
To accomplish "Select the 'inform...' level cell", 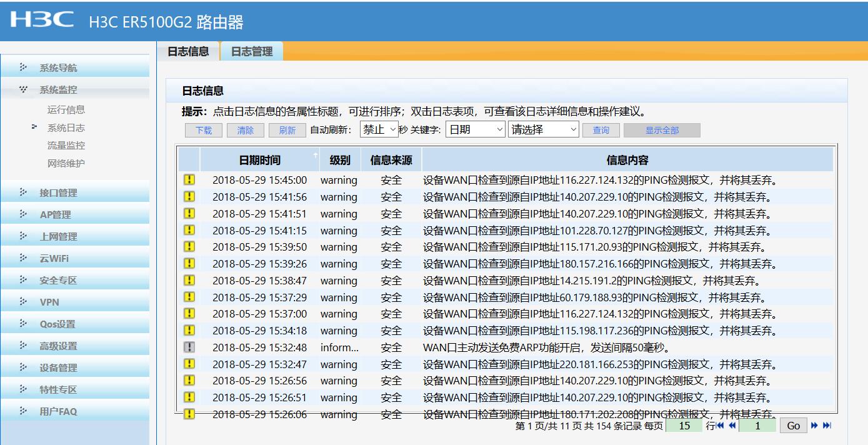I will pos(339,347).
